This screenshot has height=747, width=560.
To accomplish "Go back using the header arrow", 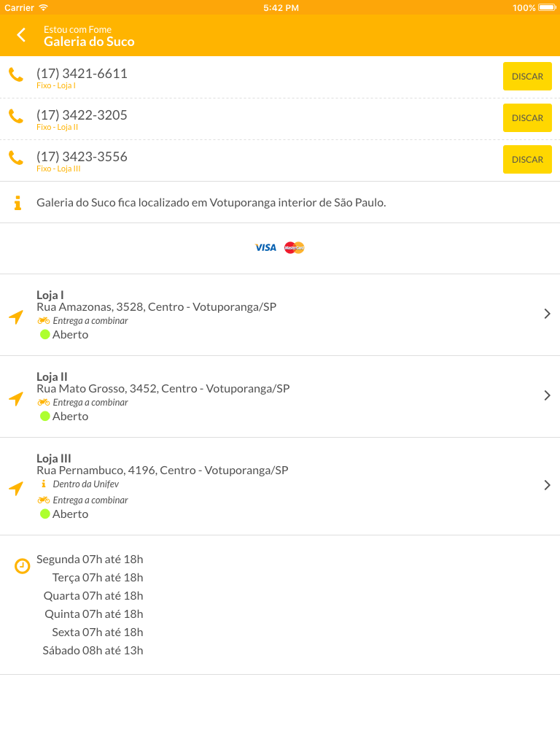I will (21, 35).
